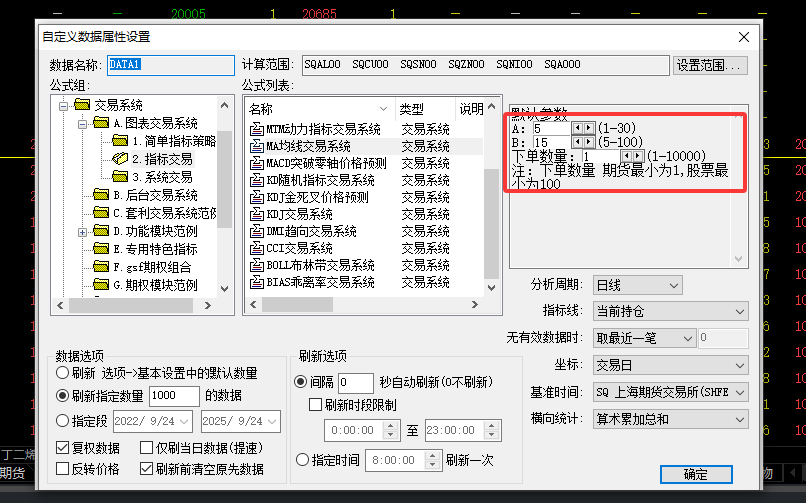Click the 间隔 seconds input field
This screenshot has height=503, width=806.
(x=356, y=383)
